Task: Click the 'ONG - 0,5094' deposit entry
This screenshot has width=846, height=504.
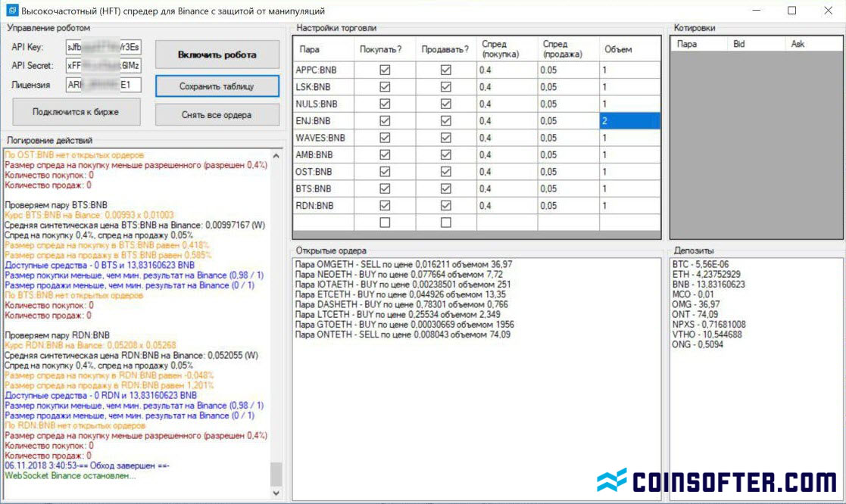Action: click(698, 344)
